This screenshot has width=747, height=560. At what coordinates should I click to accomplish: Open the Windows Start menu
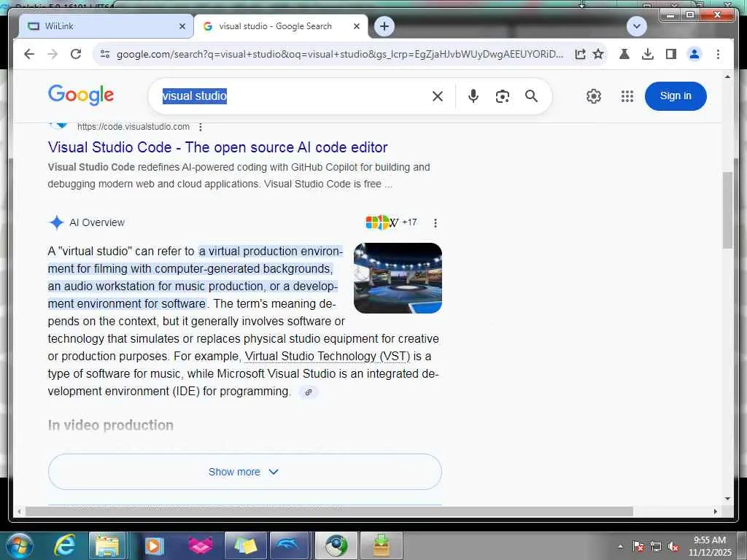(19, 545)
